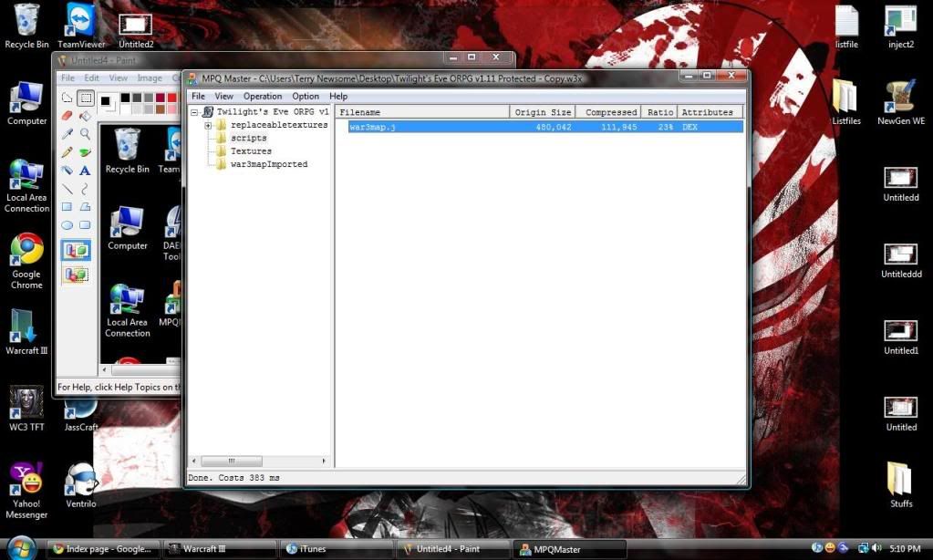Open Yahoo! Messenger desktop shortcut
The height and width of the screenshot is (560, 933).
click(26, 491)
